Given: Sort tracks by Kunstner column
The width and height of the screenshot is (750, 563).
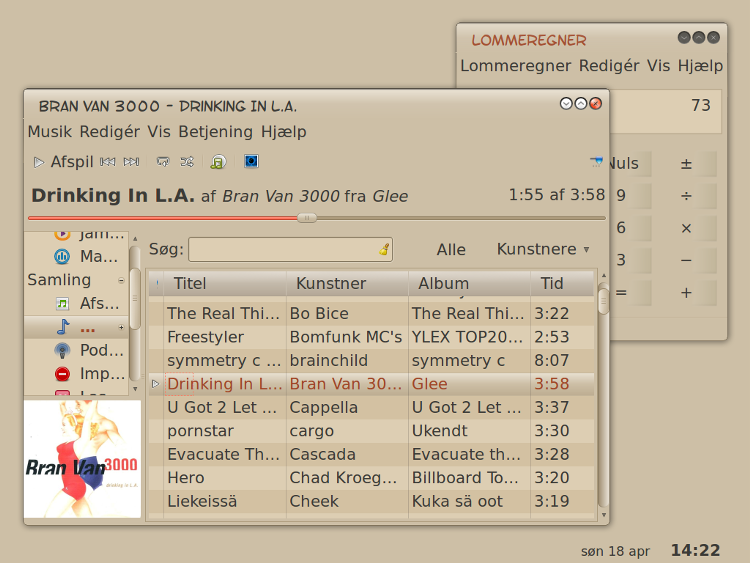Looking at the screenshot, I should coord(347,284).
